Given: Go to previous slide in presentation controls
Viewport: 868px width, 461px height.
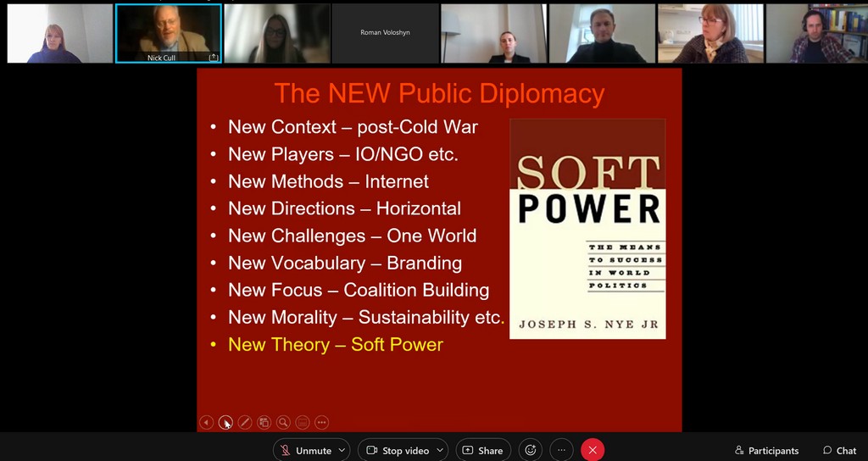Looking at the screenshot, I should tap(206, 422).
